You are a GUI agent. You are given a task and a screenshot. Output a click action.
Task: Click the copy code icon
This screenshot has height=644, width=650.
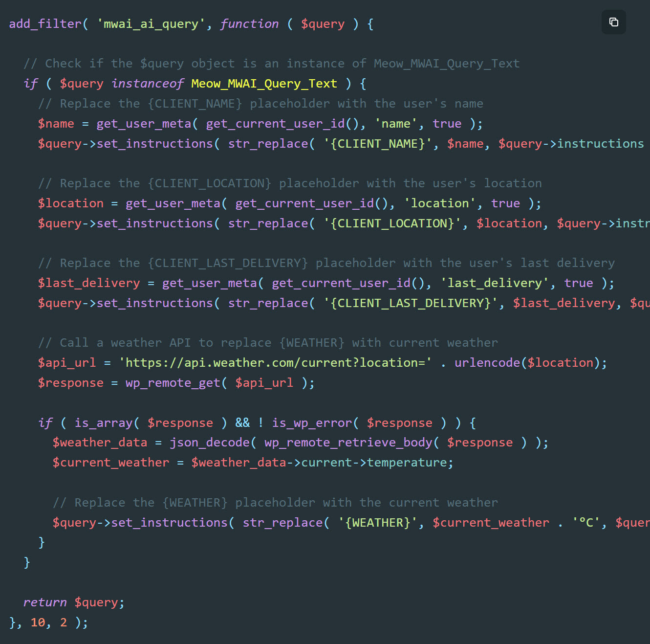(x=613, y=22)
